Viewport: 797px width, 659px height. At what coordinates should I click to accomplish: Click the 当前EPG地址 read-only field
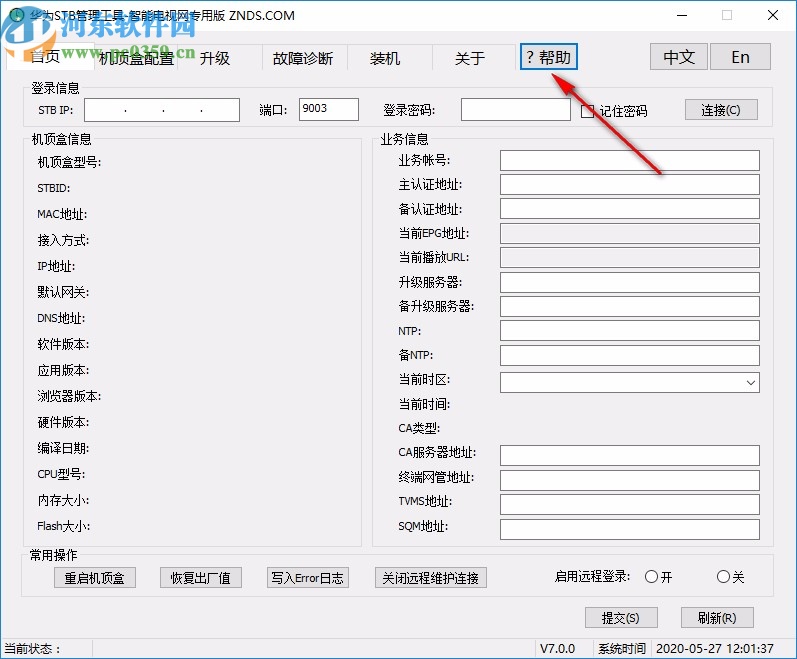click(x=629, y=233)
